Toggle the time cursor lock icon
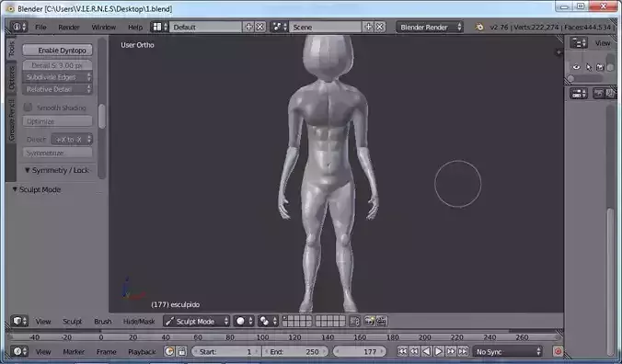This screenshot has width=622, height=364. pyautogui.click(x=181, y=351)
